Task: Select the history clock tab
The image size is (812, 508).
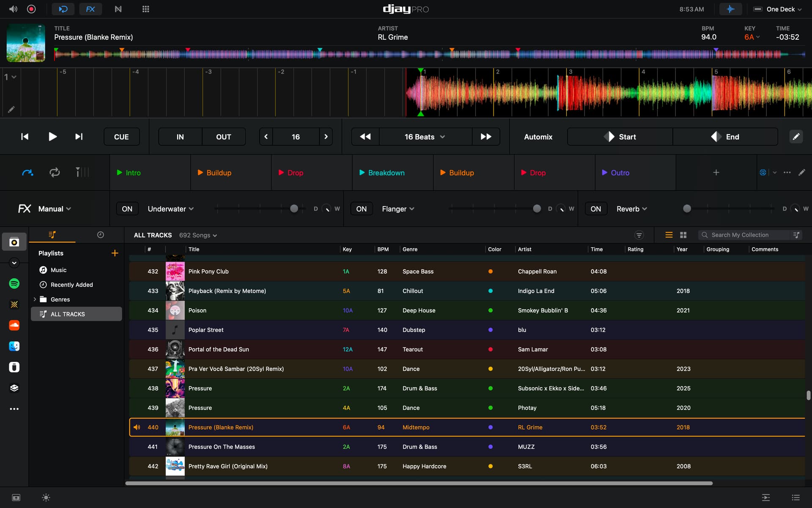Action: pyautogui.click(x=100, y=235)
